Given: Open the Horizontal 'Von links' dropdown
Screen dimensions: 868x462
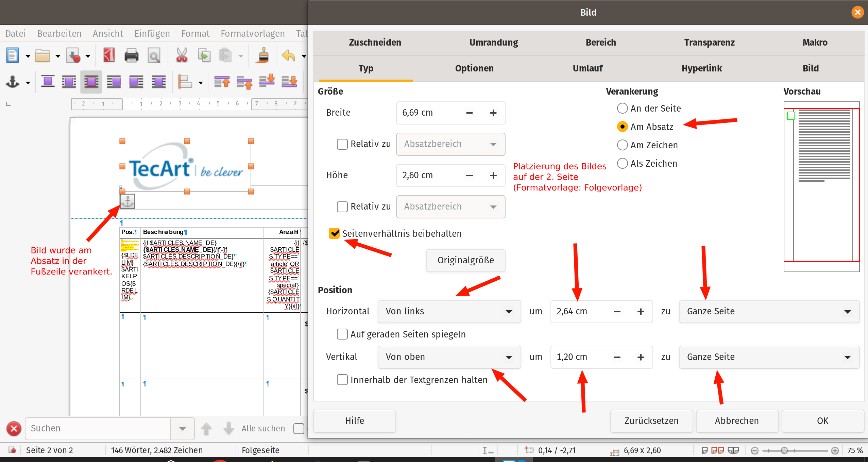Looking at the screenshot, I should click(x=449, y=311).
